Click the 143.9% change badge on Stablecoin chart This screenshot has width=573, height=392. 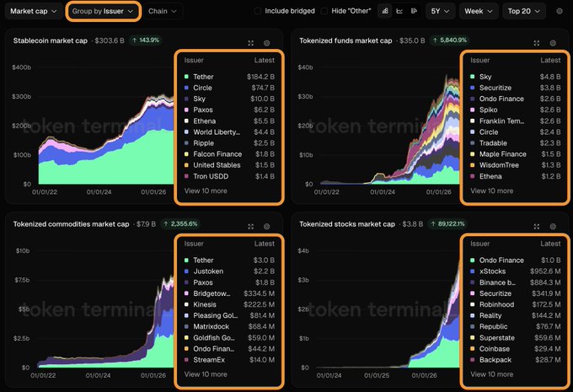tap(146, 40)
